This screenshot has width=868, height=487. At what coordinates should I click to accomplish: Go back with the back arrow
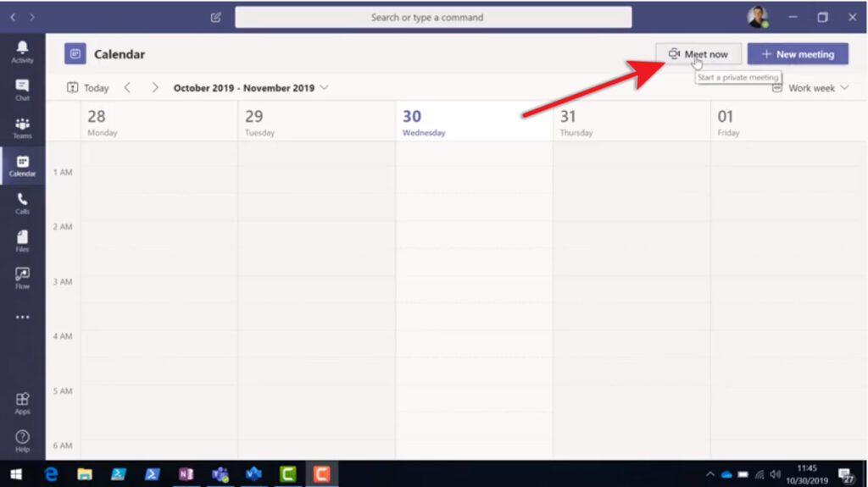[x=13, y=17]
